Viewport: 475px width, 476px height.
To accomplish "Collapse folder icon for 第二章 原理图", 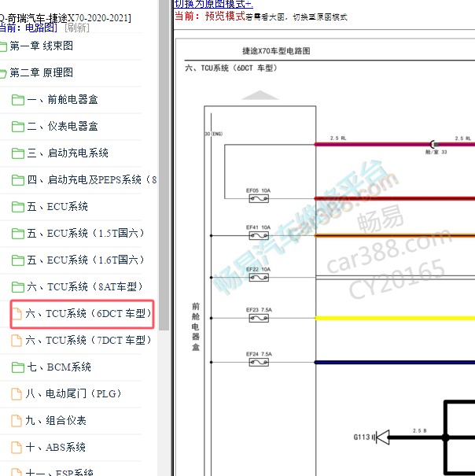I will coord(2,73).
